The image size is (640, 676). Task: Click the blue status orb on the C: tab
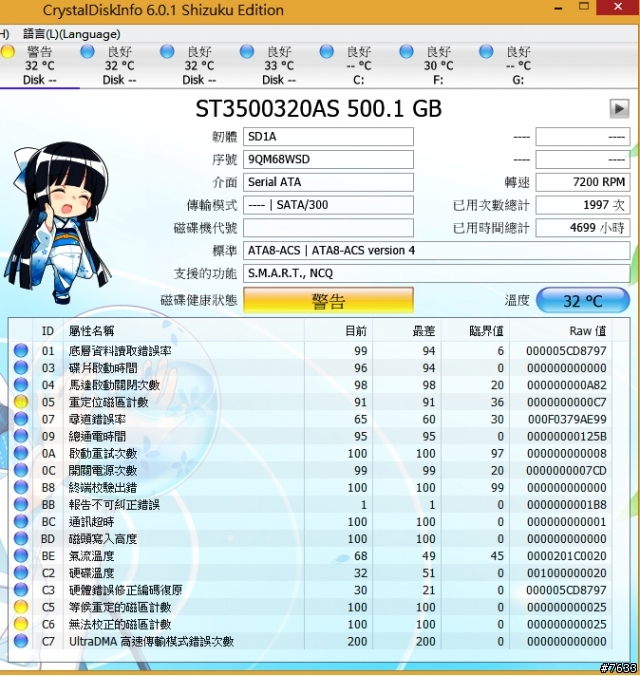pyautogui.click(x=326, y=51)
